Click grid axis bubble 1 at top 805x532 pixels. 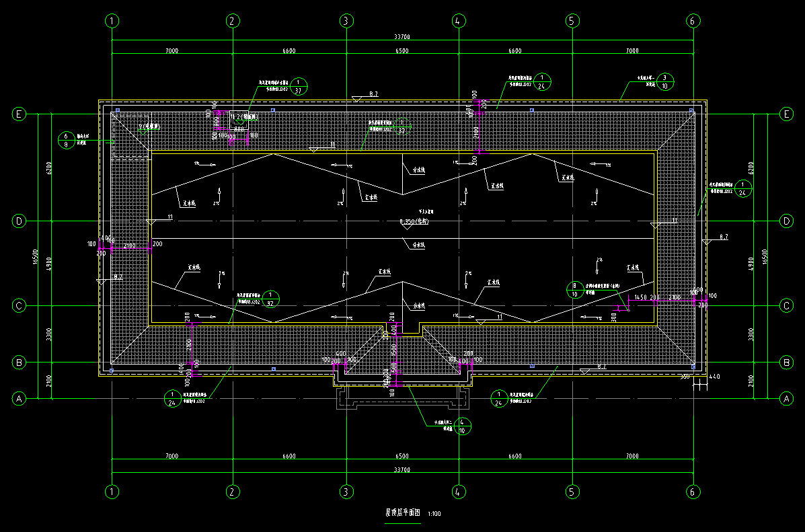pos(112,21)
